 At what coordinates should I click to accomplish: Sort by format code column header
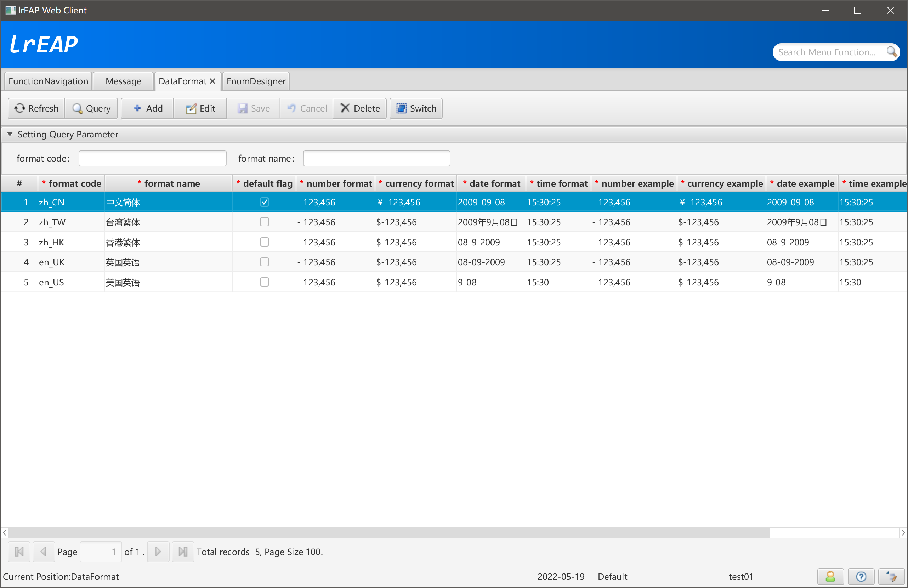(x=71, y=183)
